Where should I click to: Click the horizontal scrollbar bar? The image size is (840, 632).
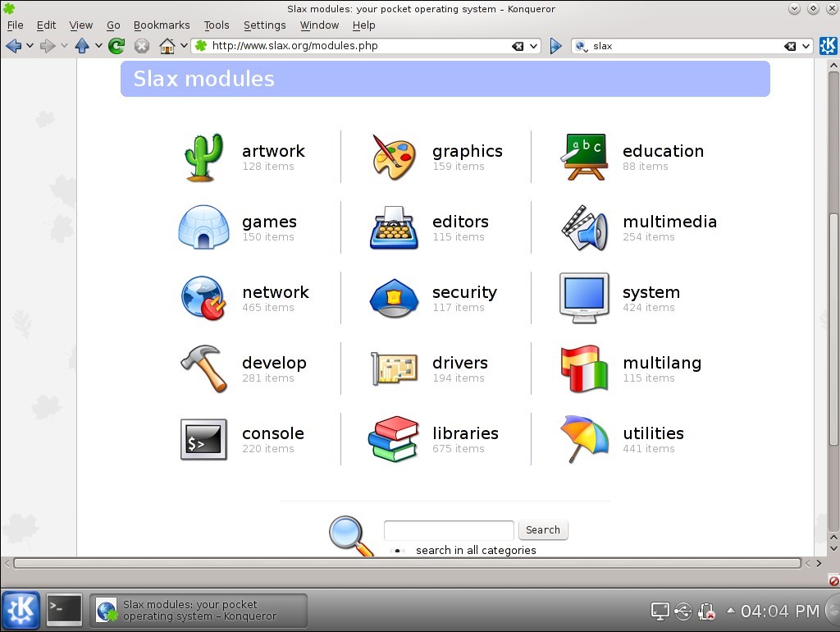(x=407, y=563)
